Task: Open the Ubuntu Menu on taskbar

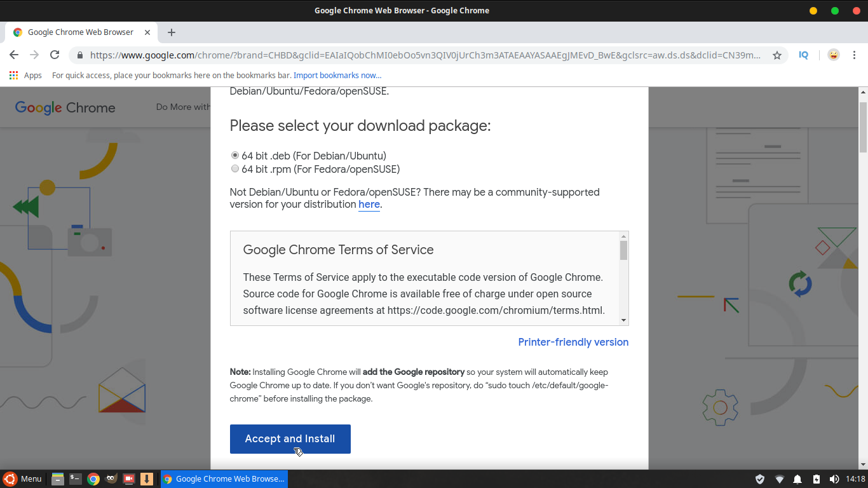Action: [22, 479]
